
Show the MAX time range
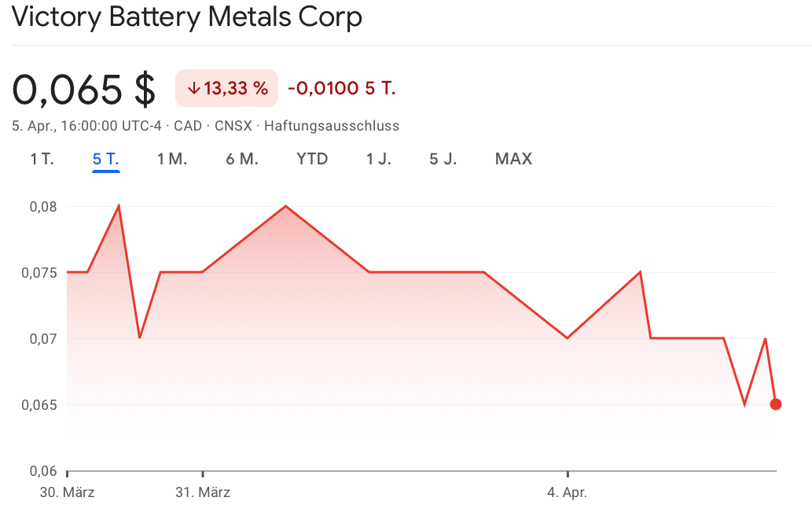pos(513,159)
